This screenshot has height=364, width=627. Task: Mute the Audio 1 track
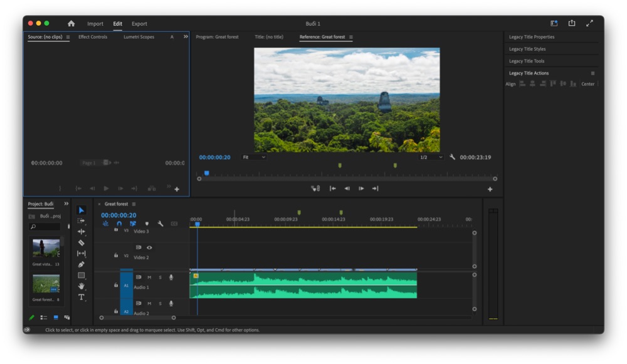[149, 278]
